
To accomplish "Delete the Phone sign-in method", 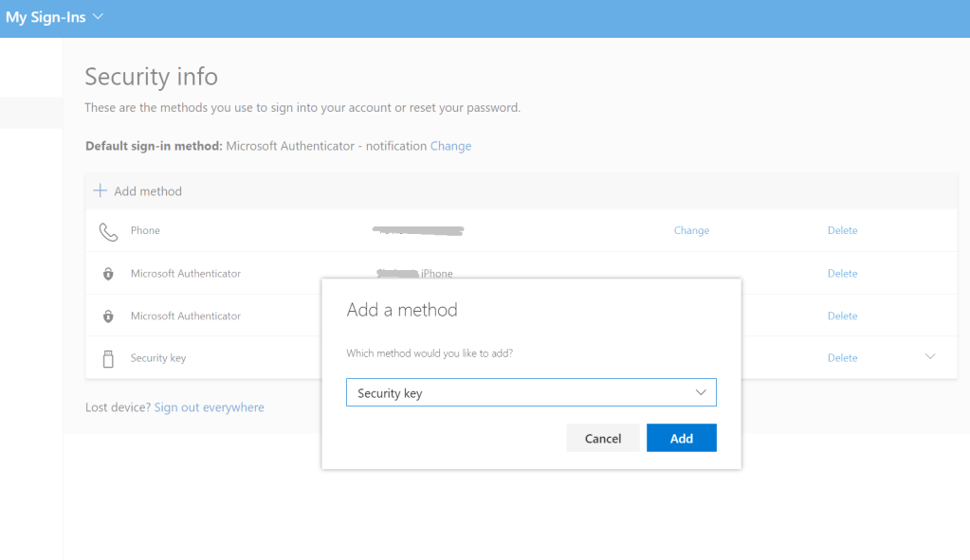I will click(842, 230).
